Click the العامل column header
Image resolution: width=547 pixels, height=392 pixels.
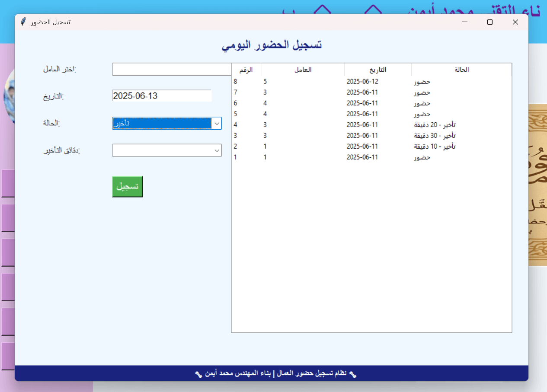point(303,70)
